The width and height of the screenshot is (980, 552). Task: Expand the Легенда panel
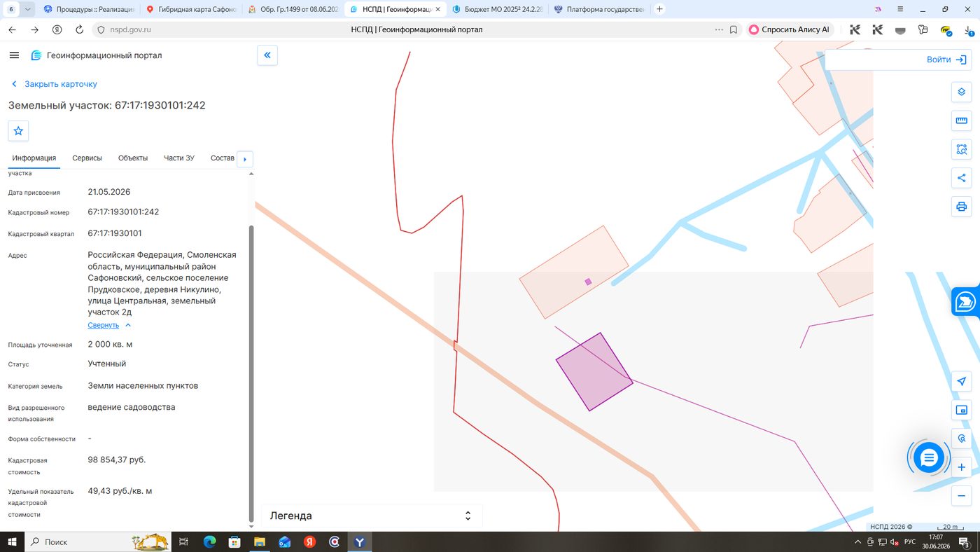[x=372, y=516]
